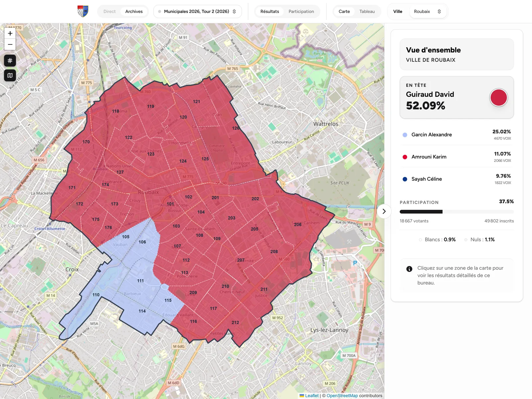Image resolution: width=532 pixels, height=399 pixels.
Task: Toggle the map background layer button
Action: coord(10,75)
